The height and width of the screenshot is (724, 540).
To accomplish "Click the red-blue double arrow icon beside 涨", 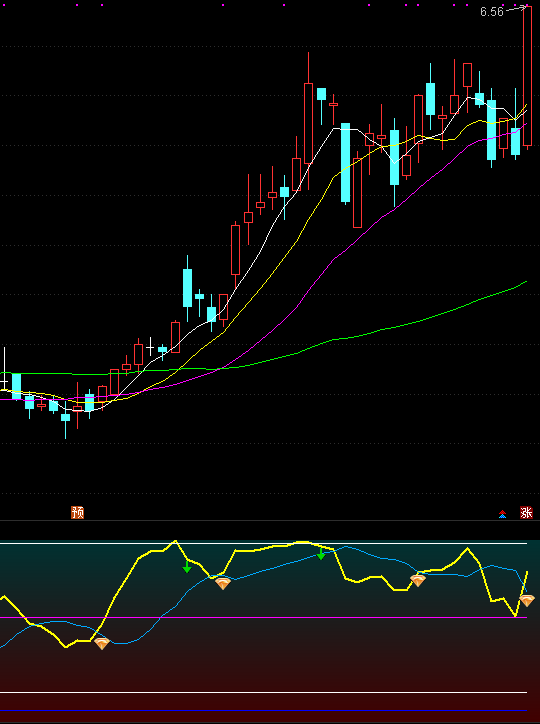I will coord(503,514).
